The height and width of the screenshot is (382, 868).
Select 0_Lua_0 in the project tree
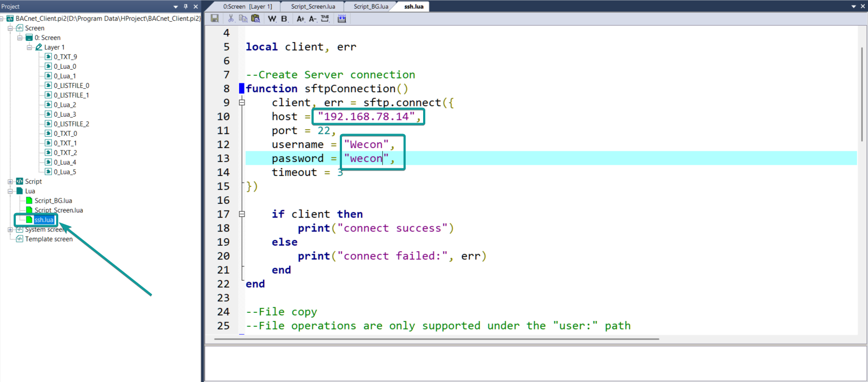65,66
